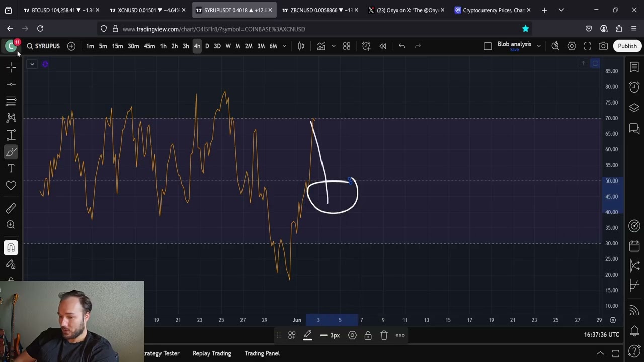Screen dimensions: 644x362
Task: Delete the selected drawing with trash icon
Action: coord(384,335)
